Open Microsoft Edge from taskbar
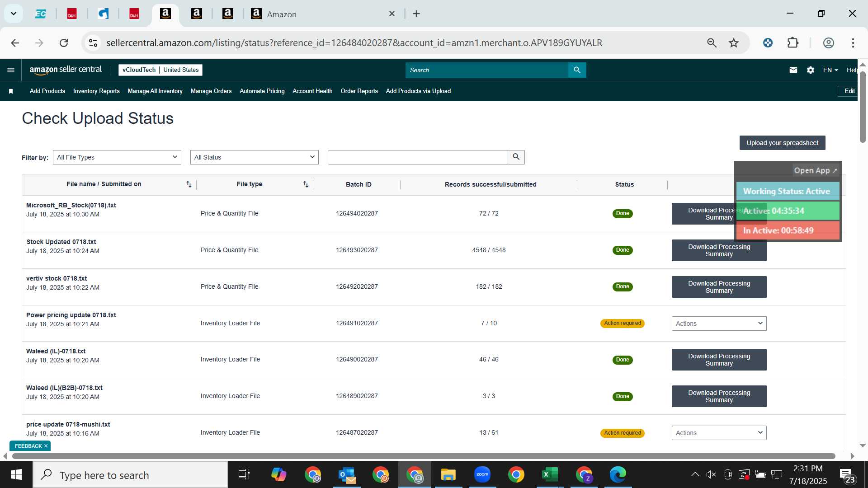 pos(618,474)
